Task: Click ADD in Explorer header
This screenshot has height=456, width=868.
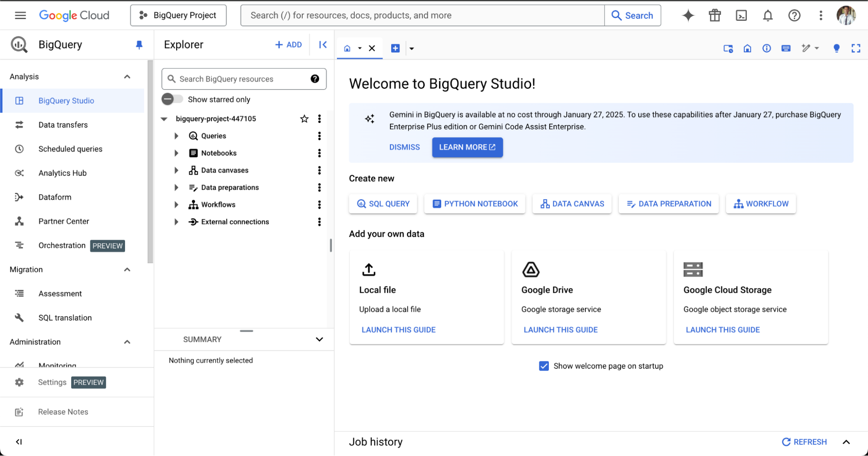Action: click(288, 45)
